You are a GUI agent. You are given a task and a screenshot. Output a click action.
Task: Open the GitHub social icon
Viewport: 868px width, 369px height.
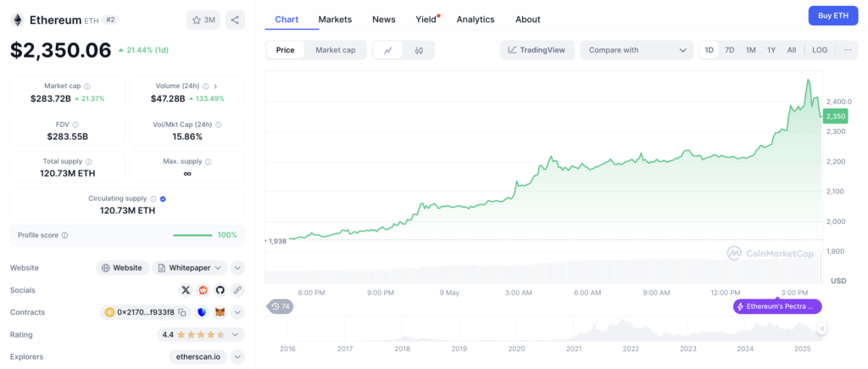(x=220, y=290)
